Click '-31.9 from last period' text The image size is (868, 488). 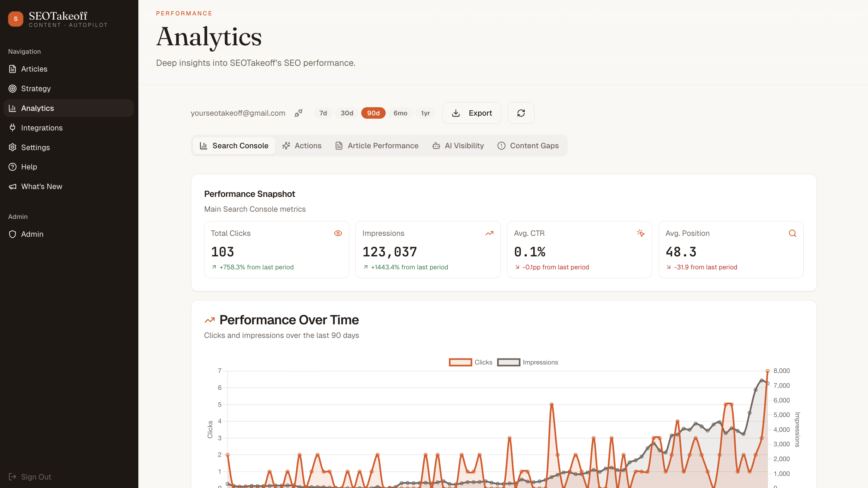[x=706, y=267]
